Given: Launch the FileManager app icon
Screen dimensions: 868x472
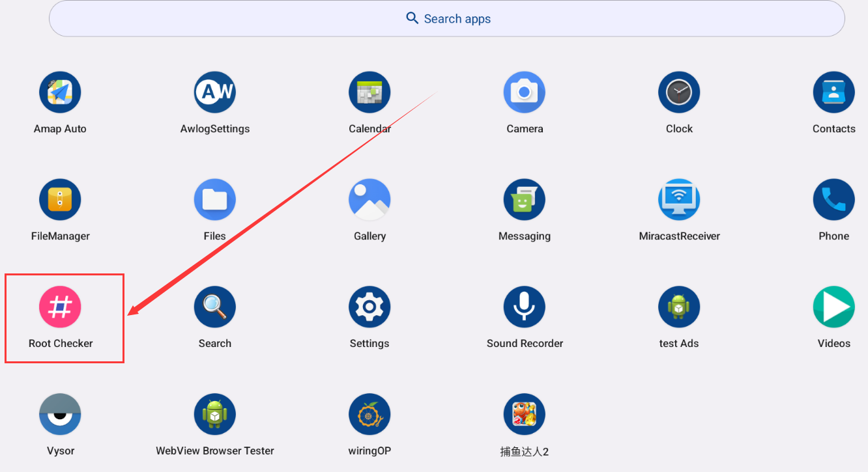Looking at the screenshot, I should [60, 200].
